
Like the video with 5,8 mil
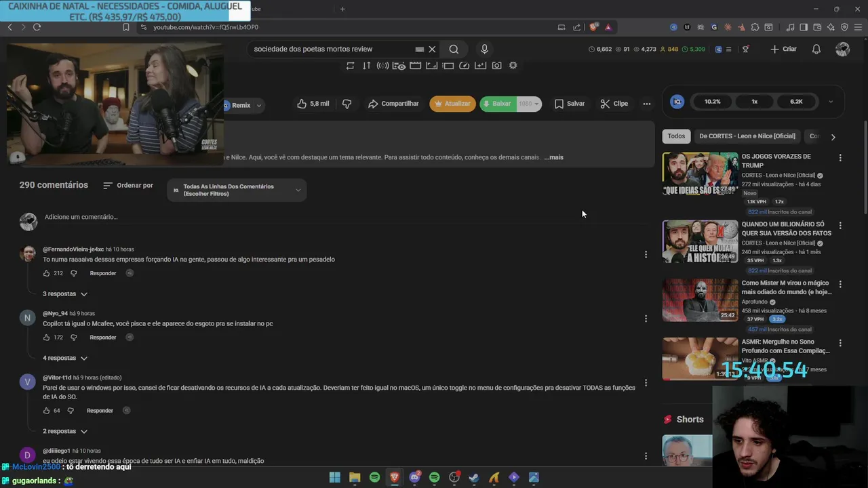click(313, 104)
